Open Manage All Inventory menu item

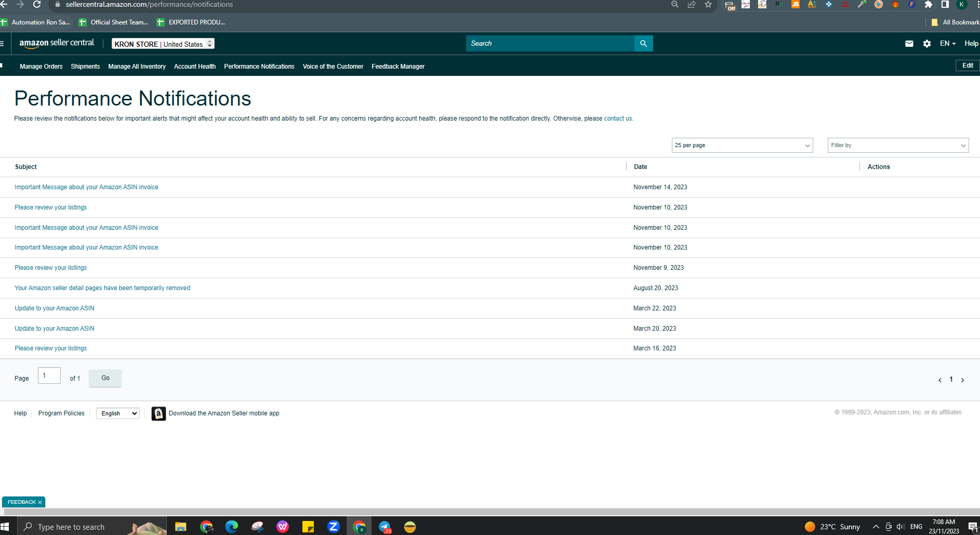(x=137, y=67)
